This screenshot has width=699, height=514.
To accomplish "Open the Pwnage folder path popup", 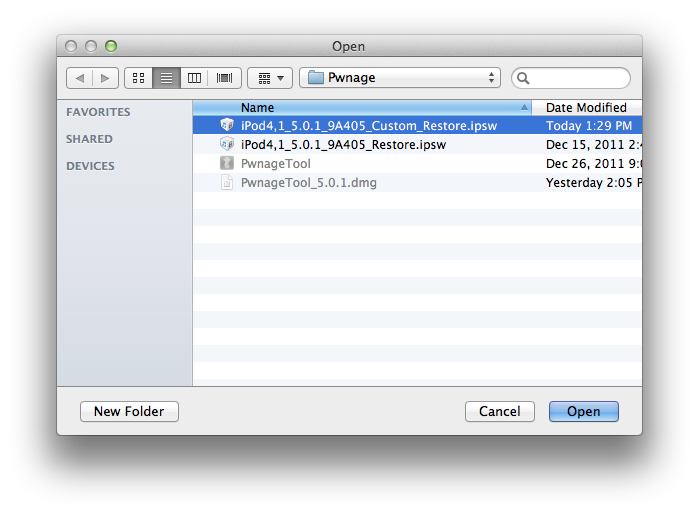I will 400,77.
